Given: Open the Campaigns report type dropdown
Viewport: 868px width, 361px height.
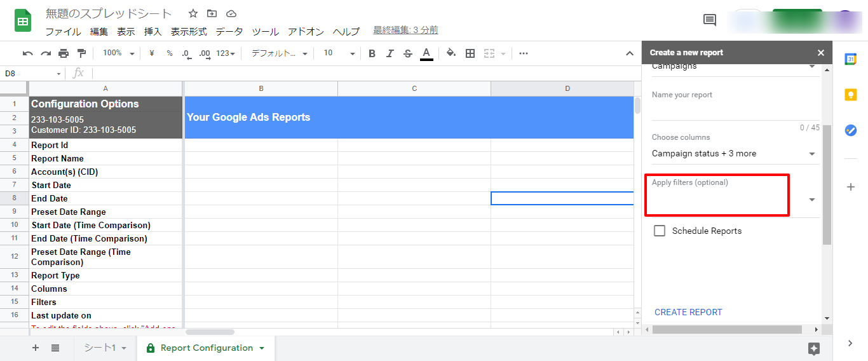Looking at the screenshot, I should [x=735, y=67].
